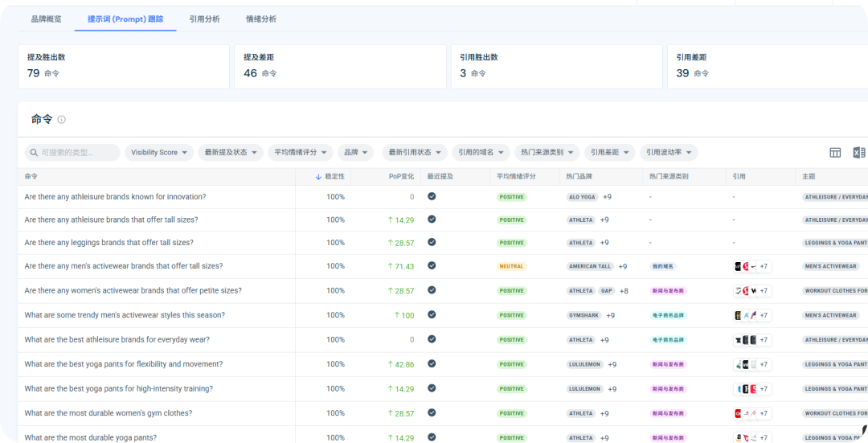
Task: Click NEUTRAL sentiment badge in men's tall sizes row
Action: [511, 266]
